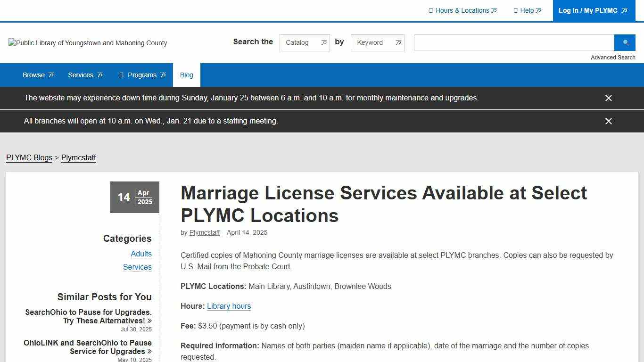Open the Keyword search type dropdown
The width and height of the screenshot is (644, 362).
377,42
